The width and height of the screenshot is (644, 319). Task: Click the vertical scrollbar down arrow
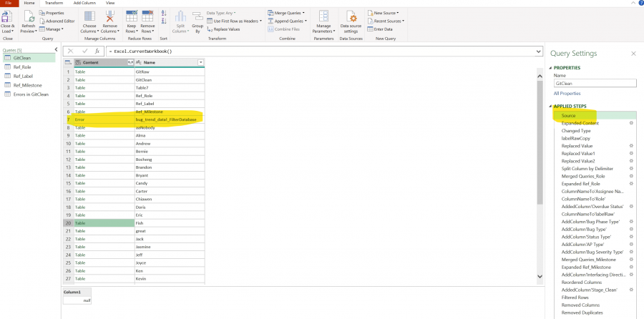pyautogui.click(x=540, y=277)
